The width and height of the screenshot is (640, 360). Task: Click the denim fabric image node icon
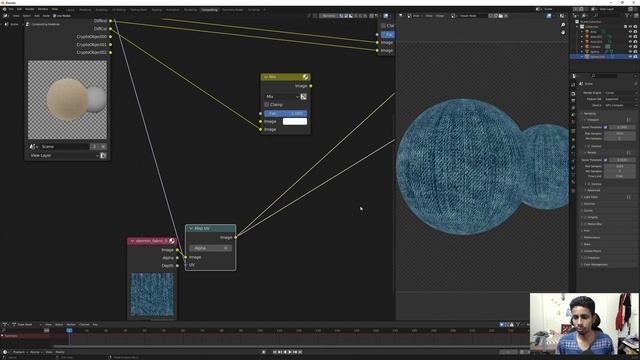click(172, 241)
